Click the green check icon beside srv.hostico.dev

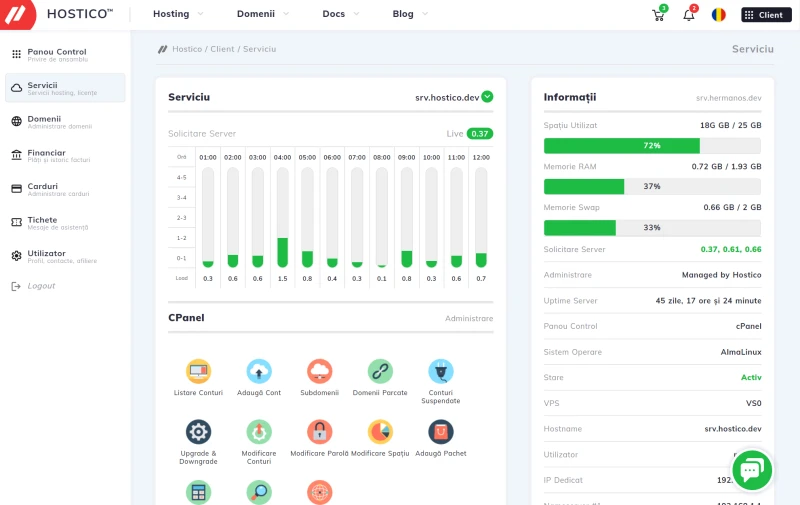click(x=487, y=96)
